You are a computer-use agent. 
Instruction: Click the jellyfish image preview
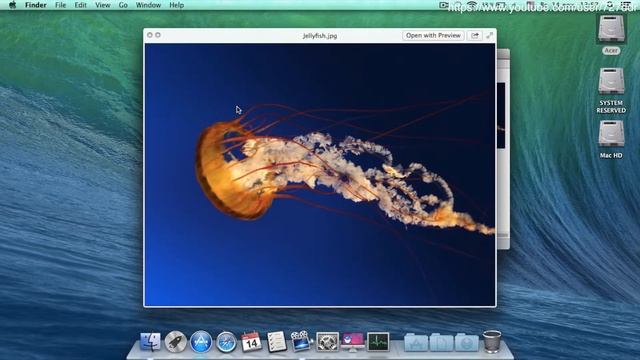click(x=320, y=174)
